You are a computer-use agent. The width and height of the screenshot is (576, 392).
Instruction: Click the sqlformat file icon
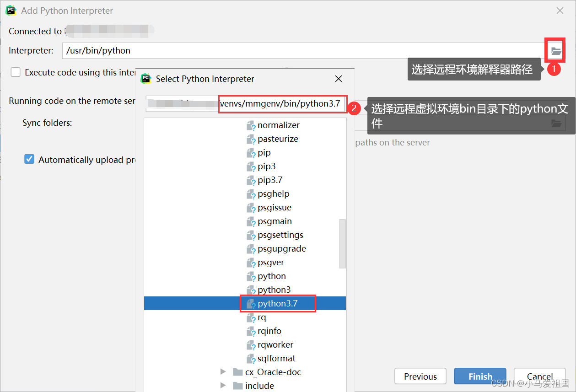click(251, 359)
